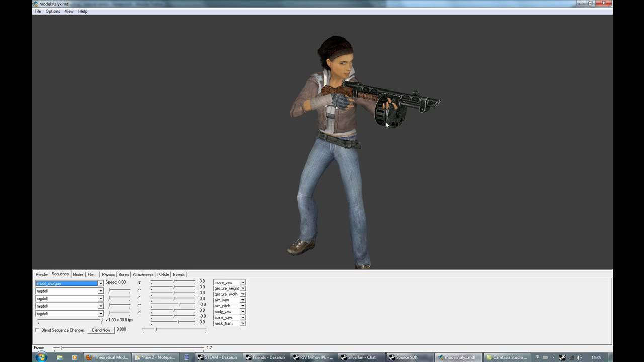
Task: Switch to the Flex tab
Action: click(x=91, y=274)
